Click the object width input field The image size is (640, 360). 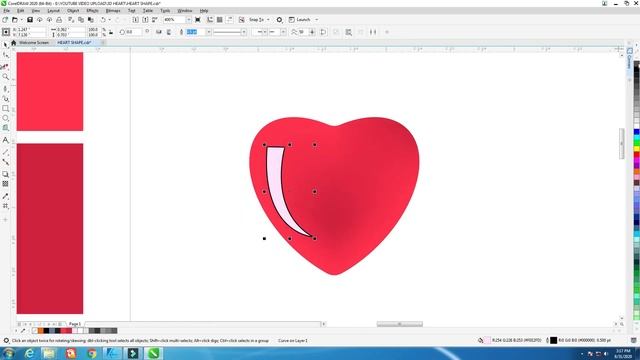click(x=71, y=29)
